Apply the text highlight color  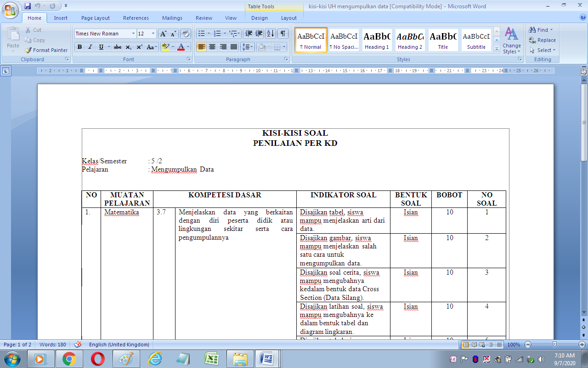(166, 47)
